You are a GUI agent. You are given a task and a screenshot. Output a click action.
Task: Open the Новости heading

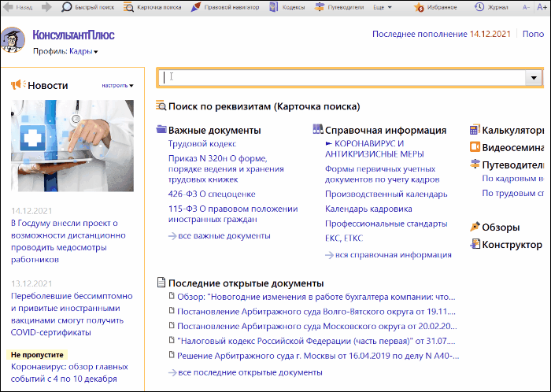pos(48,85)
